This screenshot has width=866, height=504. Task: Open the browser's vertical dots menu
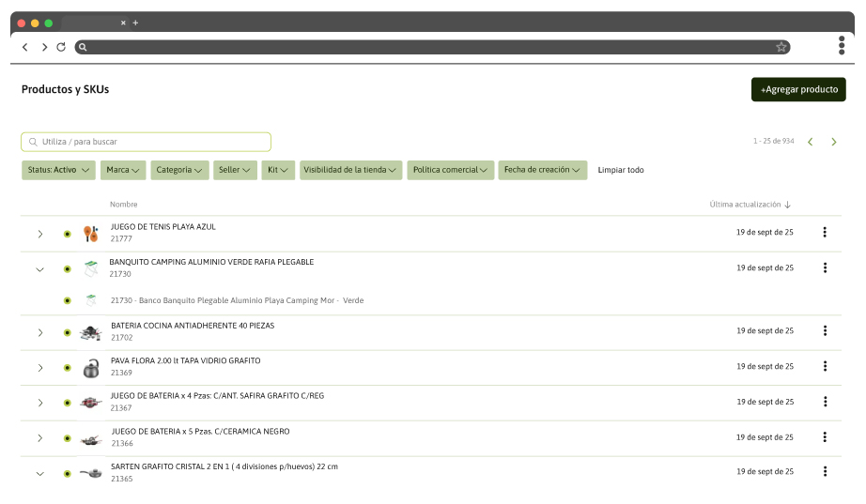click(x=842, y=46)
